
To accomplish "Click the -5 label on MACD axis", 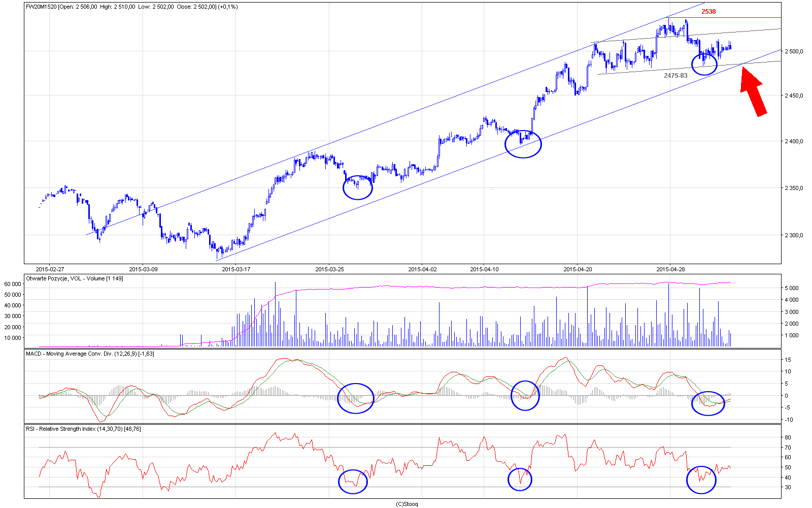I will 787,407.
